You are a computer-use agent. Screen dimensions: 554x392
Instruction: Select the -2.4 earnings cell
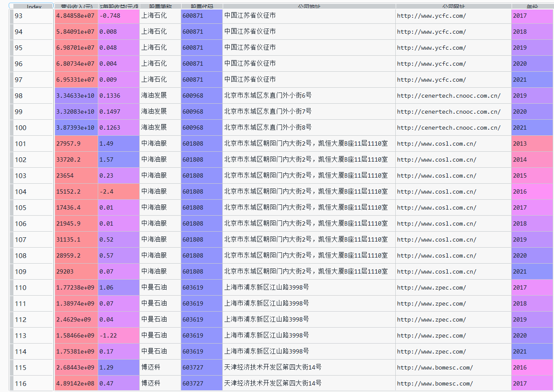point(118,191)
